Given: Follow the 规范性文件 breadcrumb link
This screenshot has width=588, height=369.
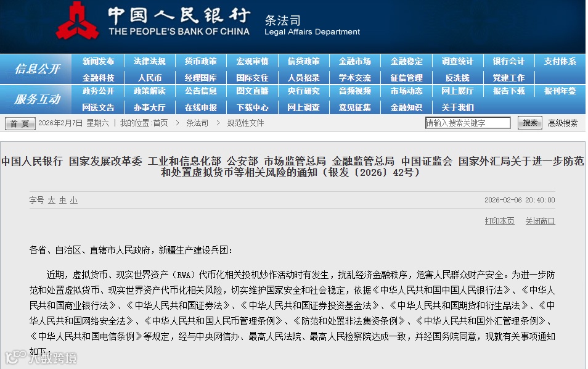Looking at the screenshot, I should pyautogui.click(x=246, y=123).
